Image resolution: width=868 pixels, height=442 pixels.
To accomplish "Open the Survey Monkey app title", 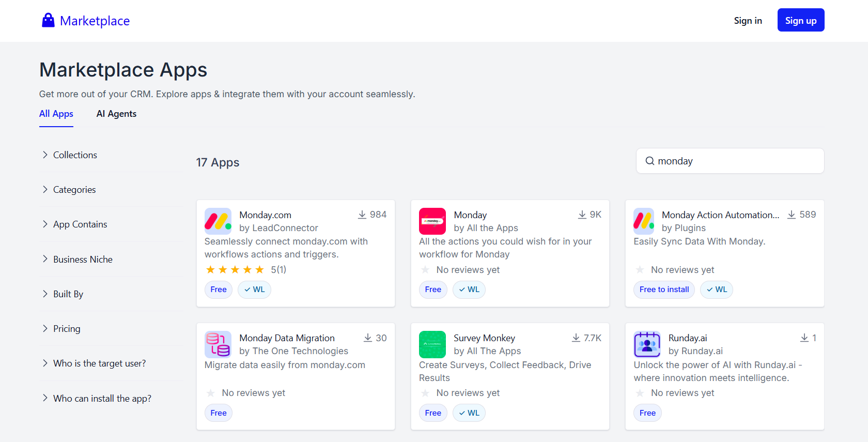I will point(484,338).
